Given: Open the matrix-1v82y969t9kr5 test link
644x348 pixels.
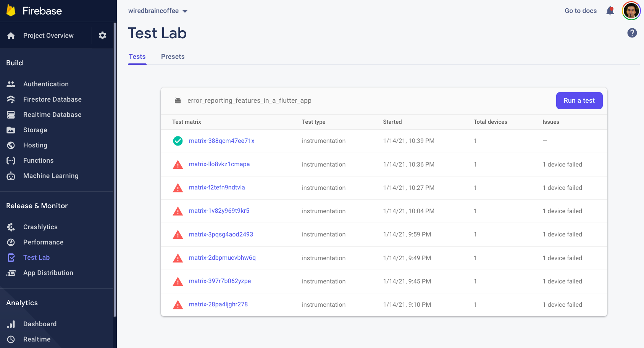Looking at the screenshot, I should (219, 210).
